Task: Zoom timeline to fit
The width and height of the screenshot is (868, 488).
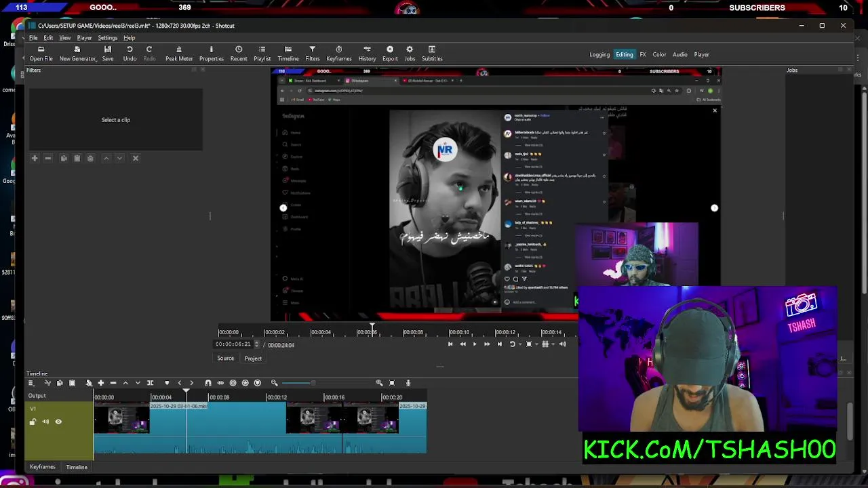Action: click(392, 383)
